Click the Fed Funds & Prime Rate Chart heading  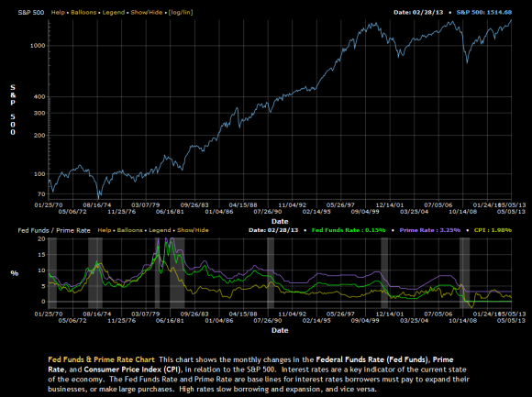pos(101,359)
